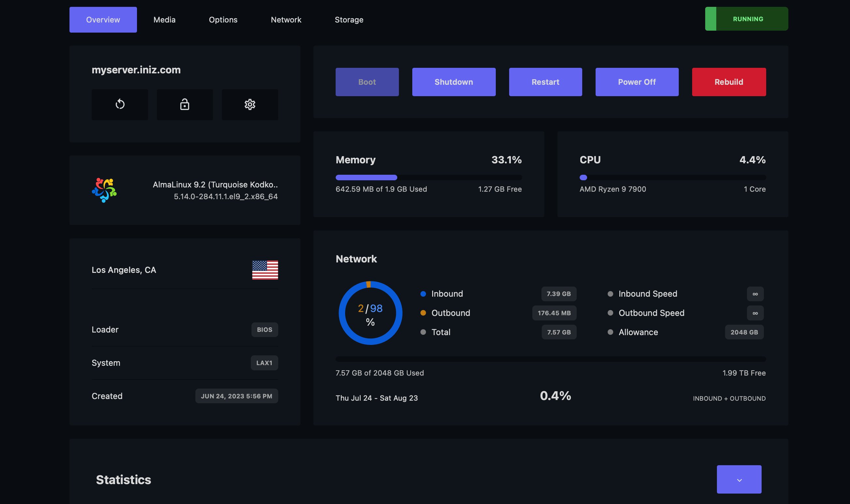
Task: Click the US flag next to Los Angeles
Action: tap(265, 270)
